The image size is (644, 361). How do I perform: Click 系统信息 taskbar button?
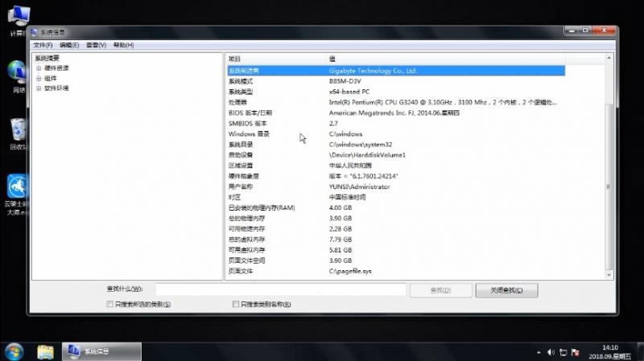[101, 351]
